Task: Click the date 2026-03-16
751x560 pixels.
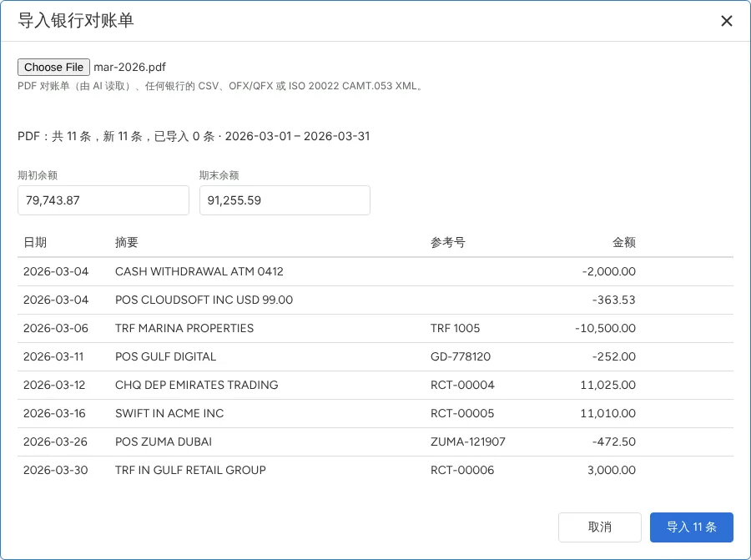Action: (54, 413)
